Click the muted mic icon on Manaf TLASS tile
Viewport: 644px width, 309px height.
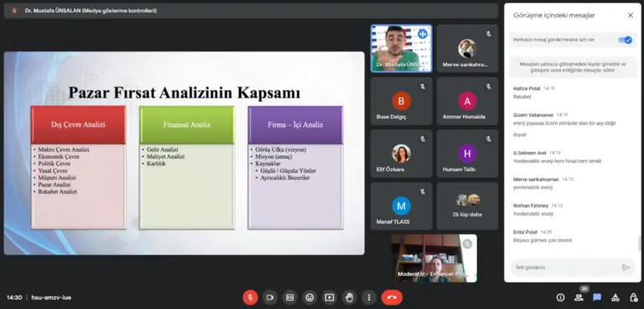[423, 191]
